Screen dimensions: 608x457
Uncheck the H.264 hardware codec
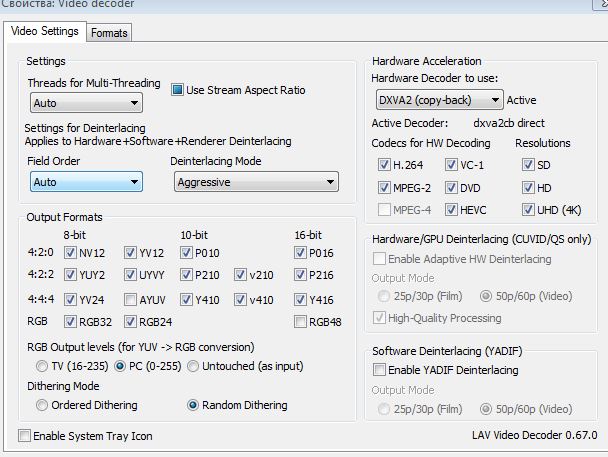(385, 164)
